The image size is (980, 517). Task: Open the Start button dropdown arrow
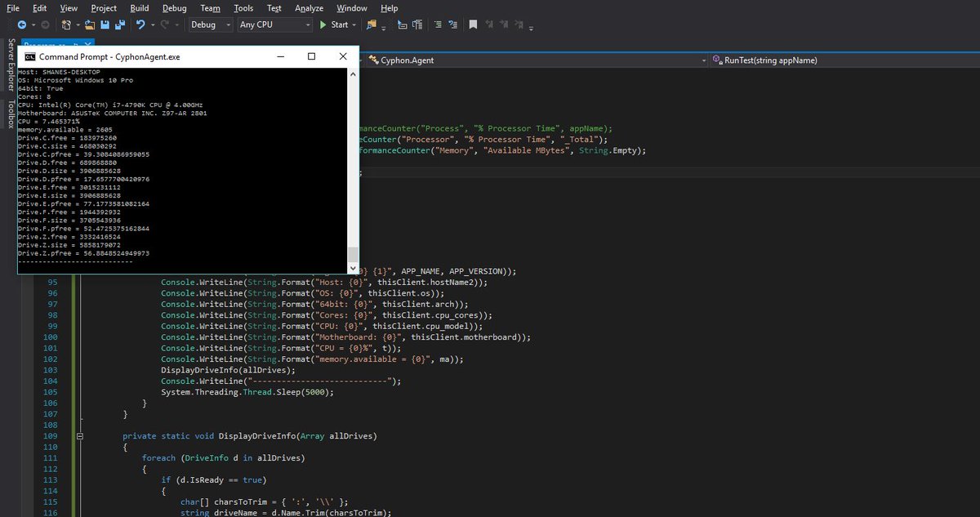[x=354, y=25]
